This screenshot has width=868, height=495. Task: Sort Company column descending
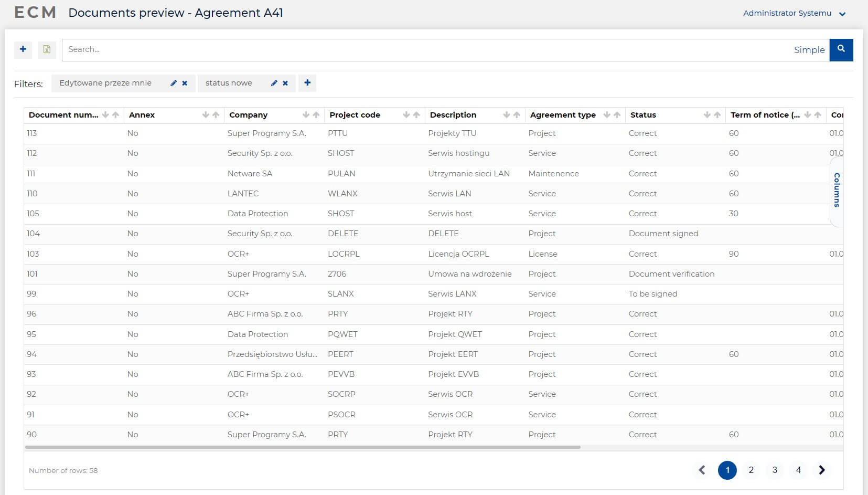coord(306,115)
